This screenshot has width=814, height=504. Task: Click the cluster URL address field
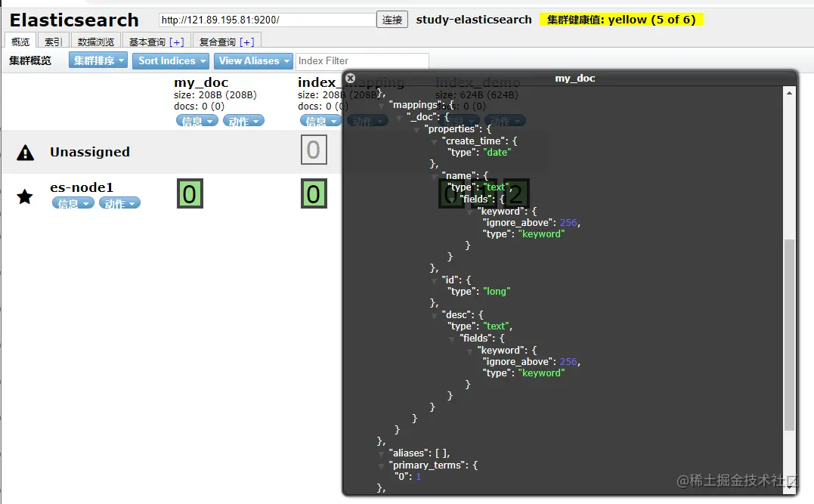(268, 20)
